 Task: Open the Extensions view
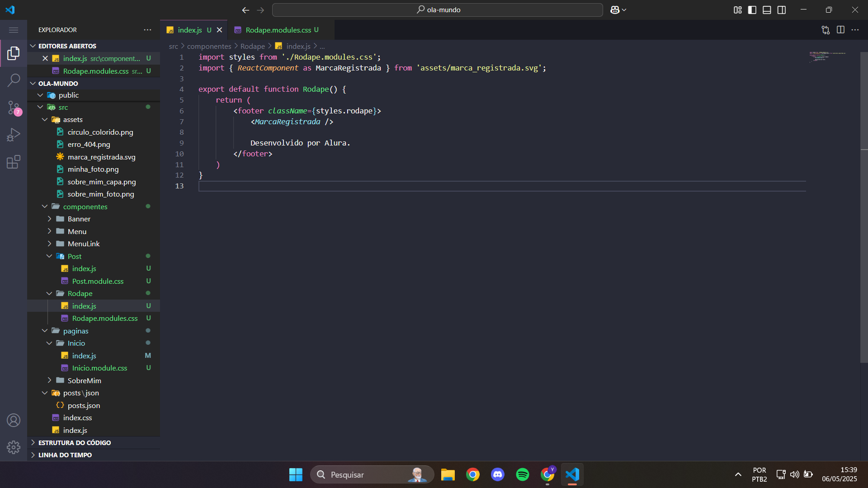point(14,162)
